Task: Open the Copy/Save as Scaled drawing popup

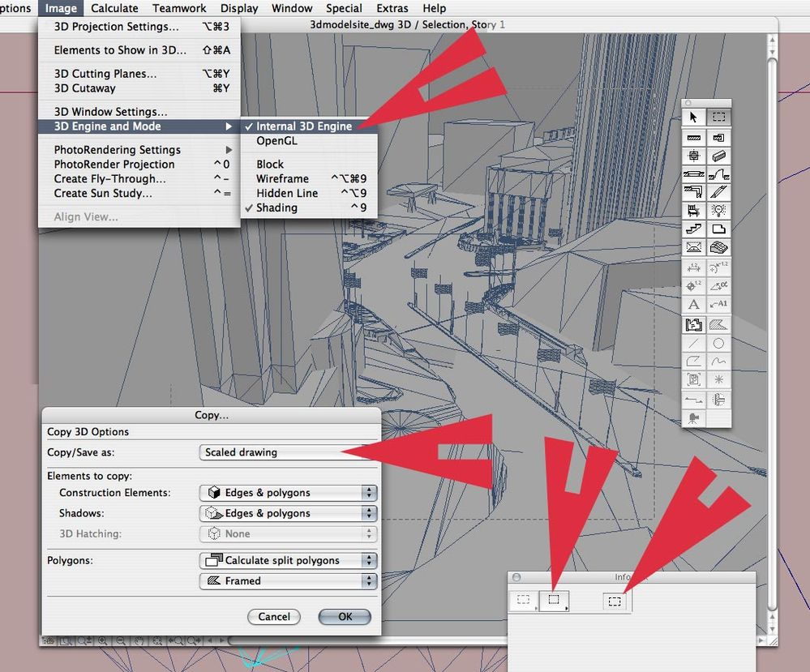Action: tap(288, 452)
